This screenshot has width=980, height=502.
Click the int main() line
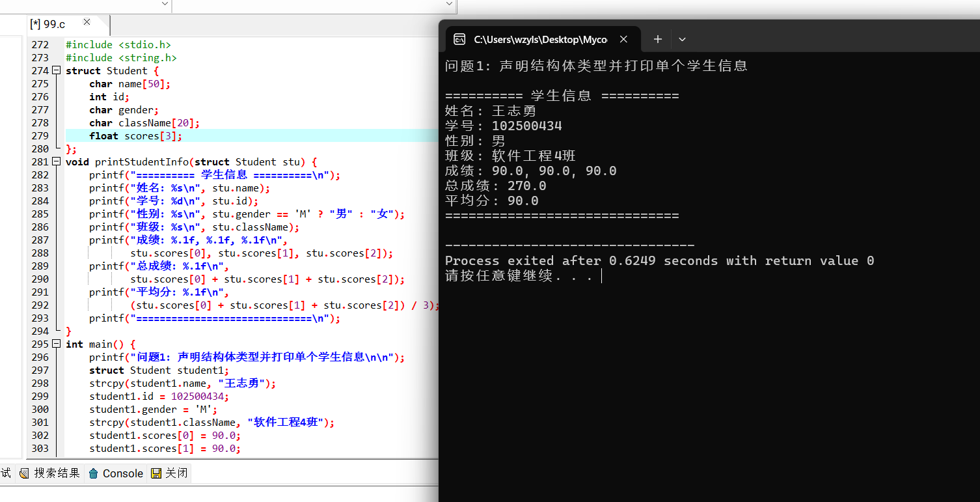point(101,344)
